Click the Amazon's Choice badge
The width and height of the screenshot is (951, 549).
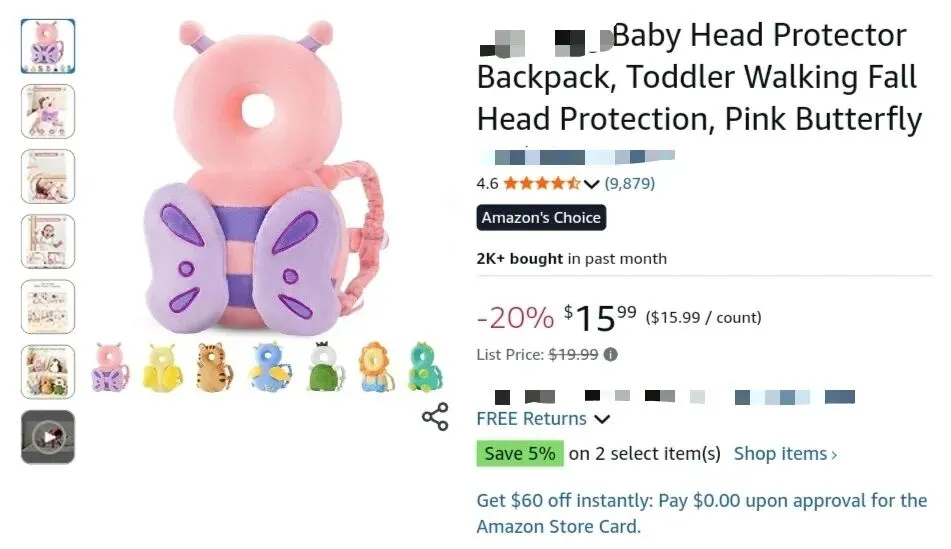click(x=541, y=217)
